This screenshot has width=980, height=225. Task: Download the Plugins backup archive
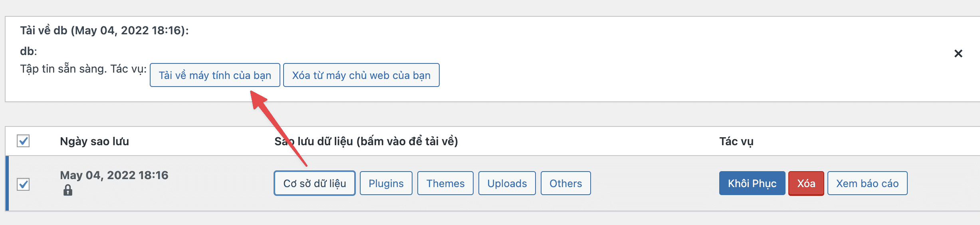coord(386,184)
